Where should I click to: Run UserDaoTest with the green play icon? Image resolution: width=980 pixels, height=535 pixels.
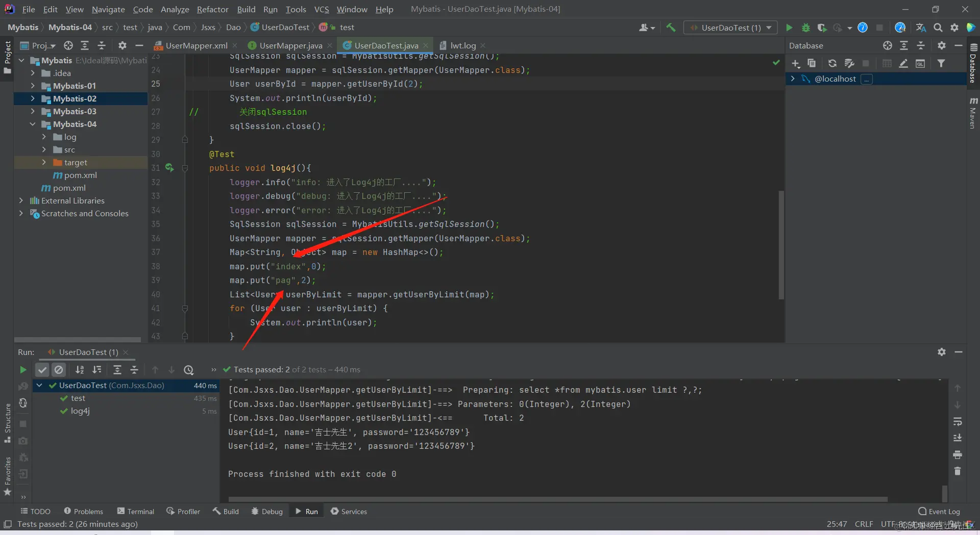point(789,28)
